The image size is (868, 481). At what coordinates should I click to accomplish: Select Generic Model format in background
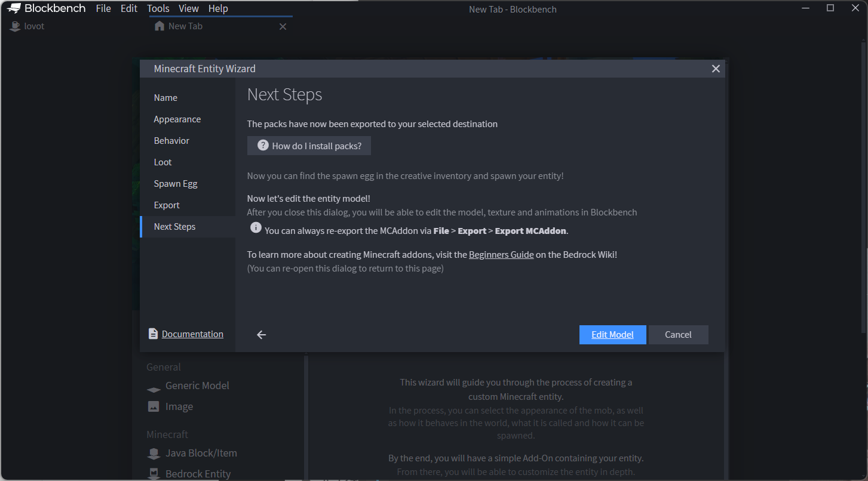coord(197,386)
